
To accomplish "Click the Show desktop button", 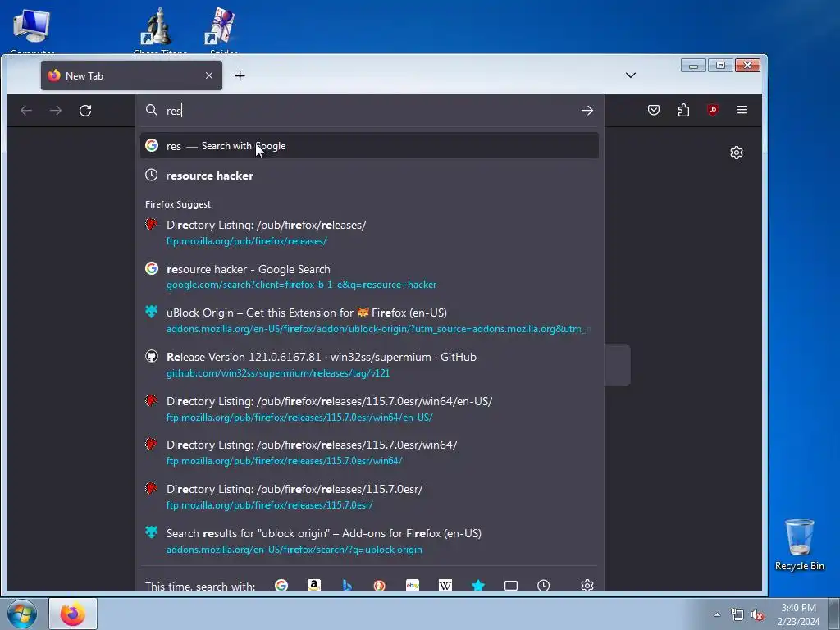I will coord(836,614).
